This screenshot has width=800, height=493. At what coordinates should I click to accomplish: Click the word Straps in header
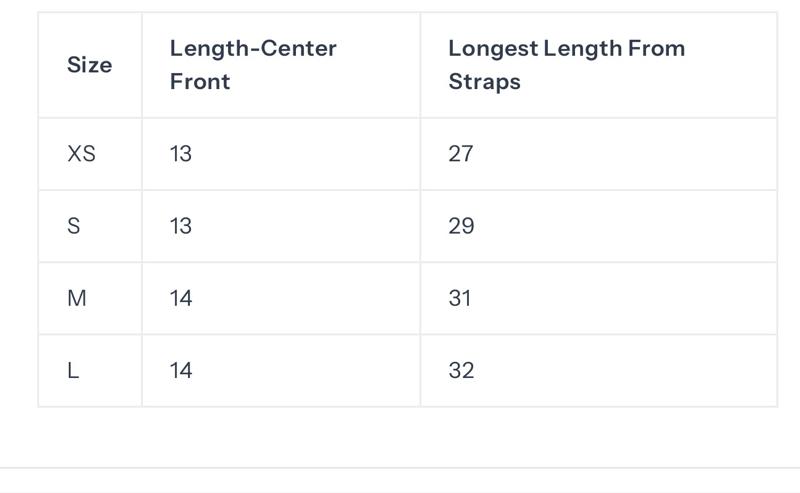[x=484, y=82]
